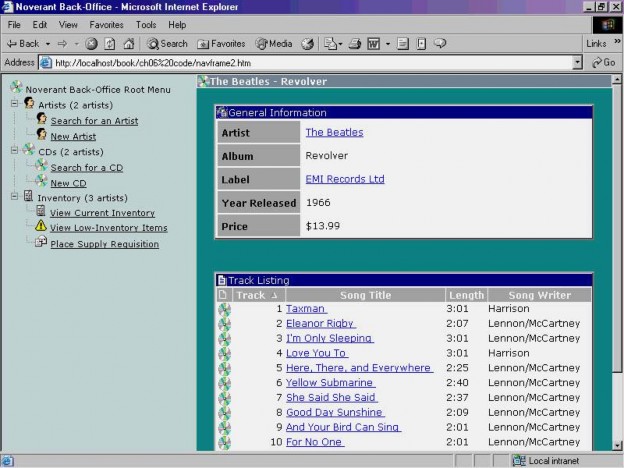Viewport: 624px width, 468px height.
Task: Click the CD icon next to Taxman
Action: (x=224, y=309)
